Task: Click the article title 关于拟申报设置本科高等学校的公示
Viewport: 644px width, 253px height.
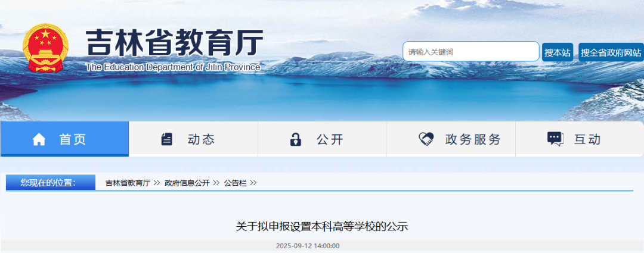Action: (322, 226)
